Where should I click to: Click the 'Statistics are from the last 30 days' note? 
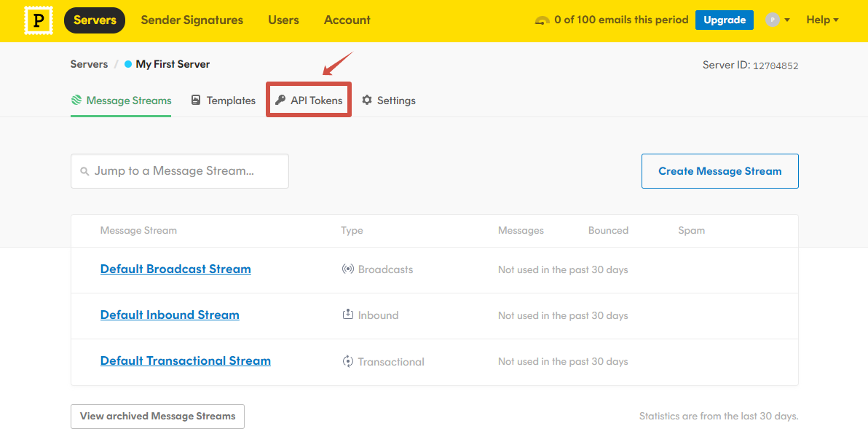[x=719, y=416]
